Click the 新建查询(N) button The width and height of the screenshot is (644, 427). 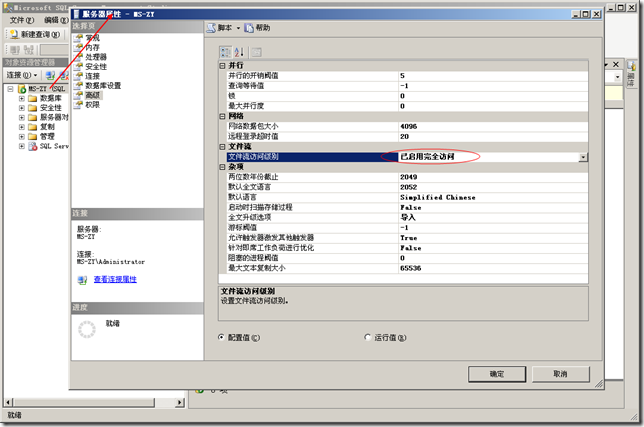pyautogui.click(x=35, y=34)
